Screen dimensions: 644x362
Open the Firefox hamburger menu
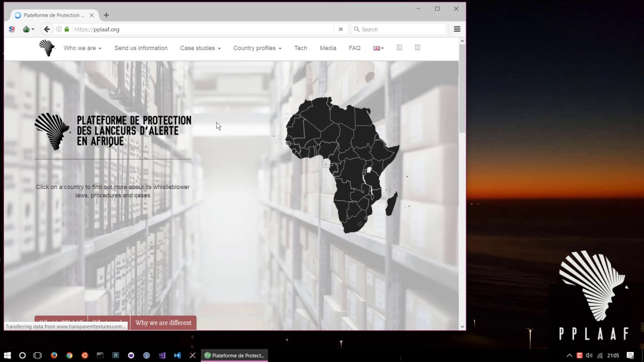click(x=457, y=29)
